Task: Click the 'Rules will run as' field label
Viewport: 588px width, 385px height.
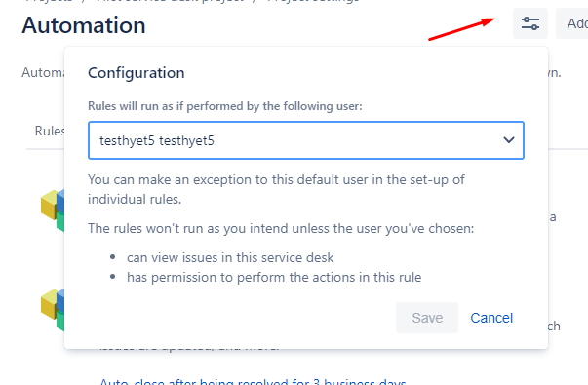Action: point(225,106)
